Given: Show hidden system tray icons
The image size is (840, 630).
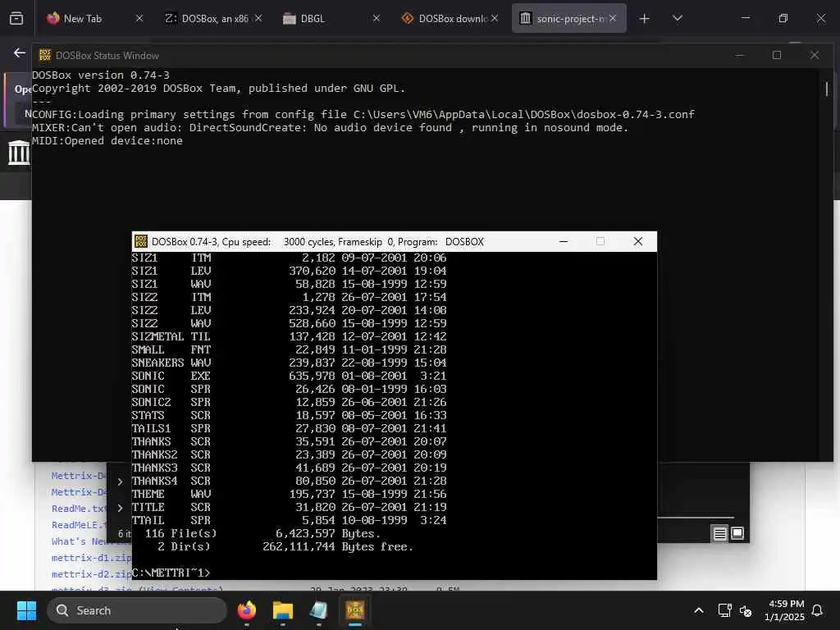Looking at the screenshot, I should point(699,610).
